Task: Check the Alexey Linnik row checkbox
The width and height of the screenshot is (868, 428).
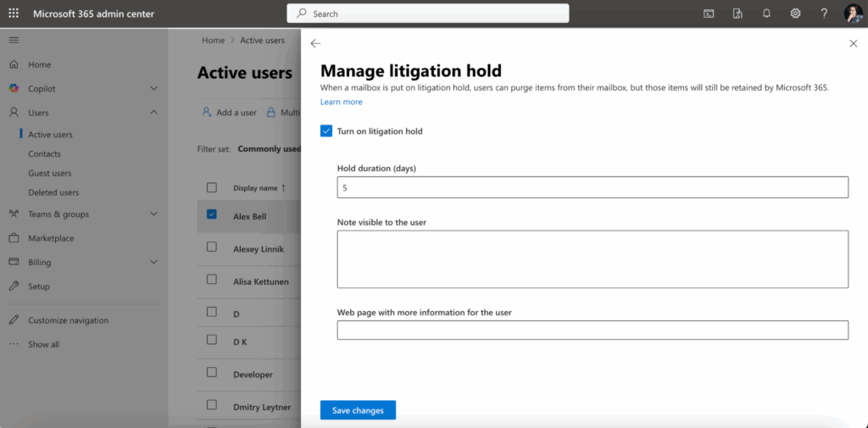Action: point(211,247)
